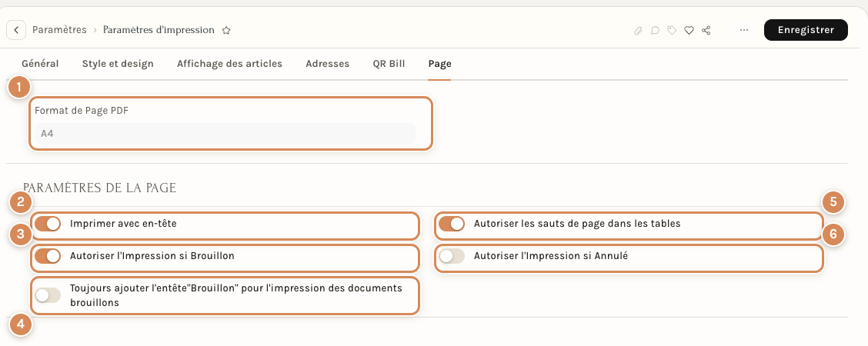Screen dimensions: 868x346
Task: Click the share icon in the header
Action: (x=706, y=31)
